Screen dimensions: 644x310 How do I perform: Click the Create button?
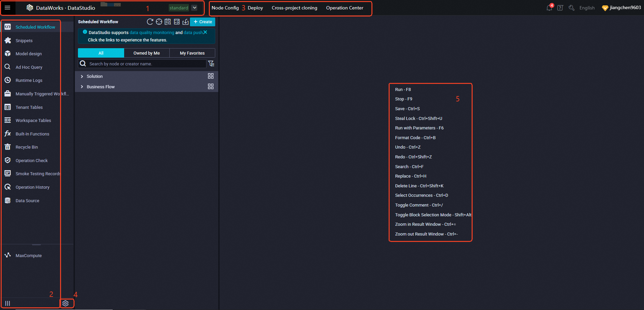(x=203, y=22)
